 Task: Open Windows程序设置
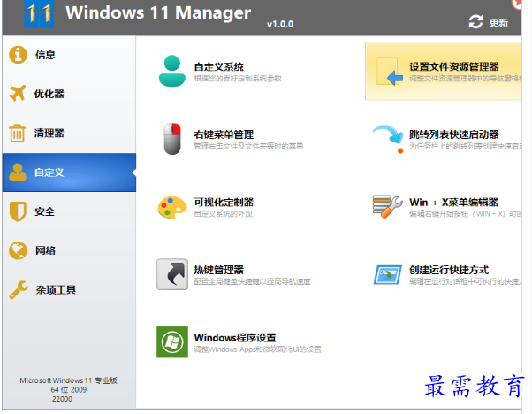(235, 338)
